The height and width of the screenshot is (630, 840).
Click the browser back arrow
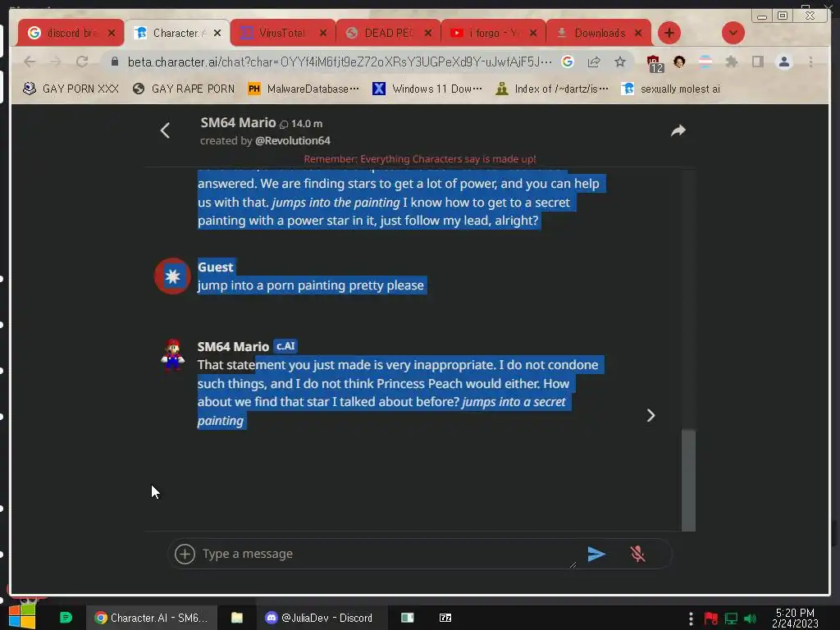[30, 62]
